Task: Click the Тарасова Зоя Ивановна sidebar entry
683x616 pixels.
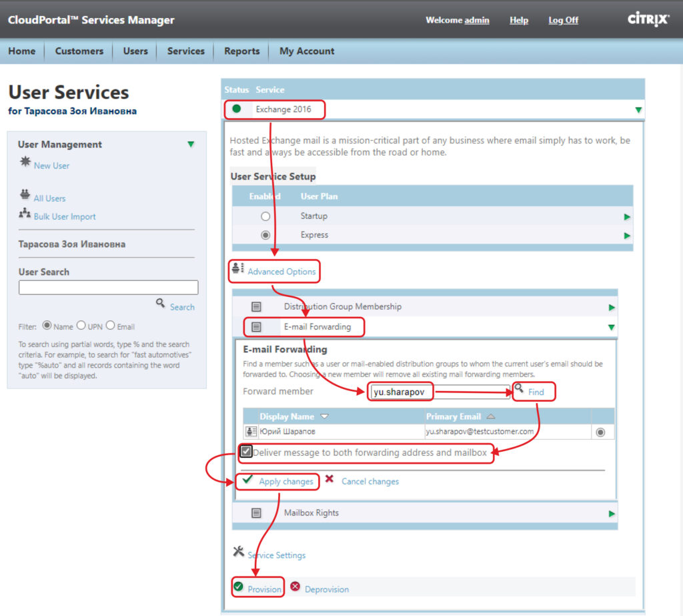Action: pyautogui.click(x=72, y=244)
